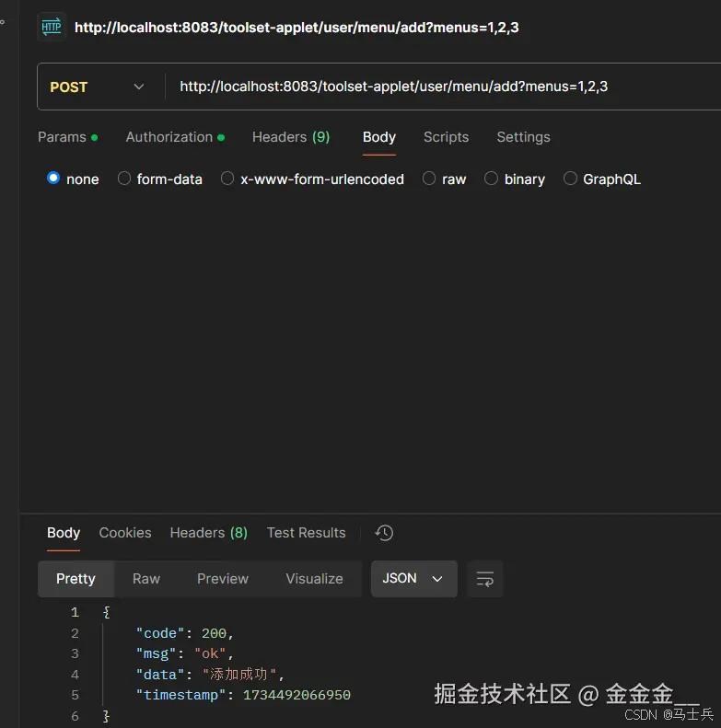Switch to Preview response view
The height and width of the screenshot is (728, 721).
click(x=223, y=579)
